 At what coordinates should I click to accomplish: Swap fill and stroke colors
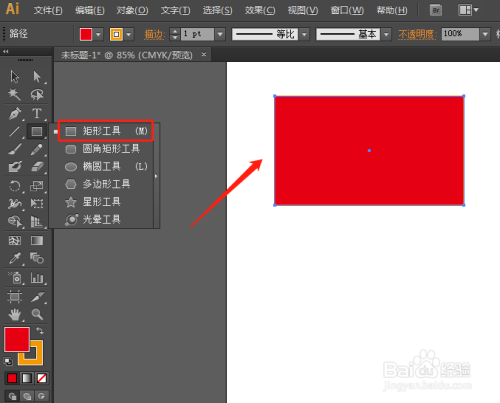(40, 331)
